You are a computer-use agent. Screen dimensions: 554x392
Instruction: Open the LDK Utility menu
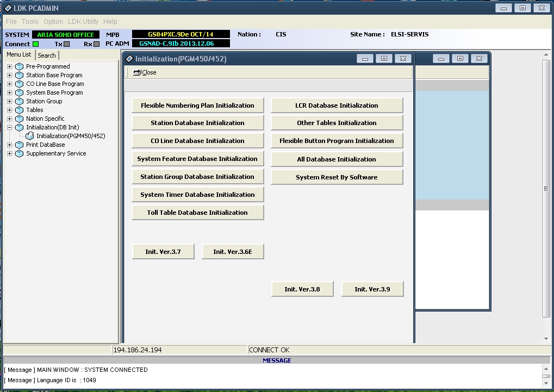click(83, 22)
